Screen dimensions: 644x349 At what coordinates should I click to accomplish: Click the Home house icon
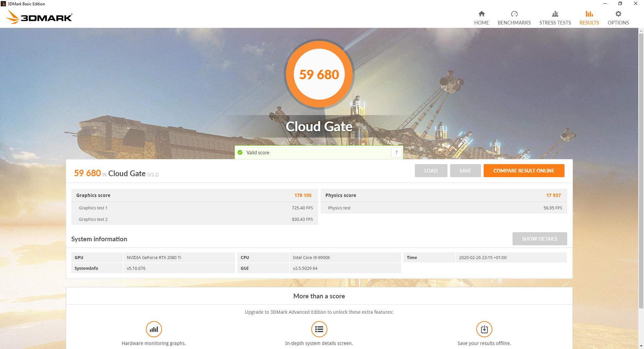point(481,14)
